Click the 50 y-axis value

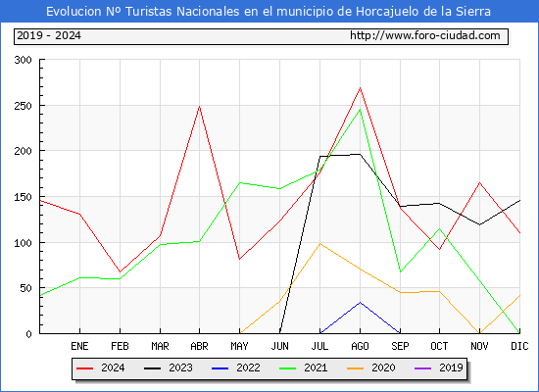coord(25,288)
